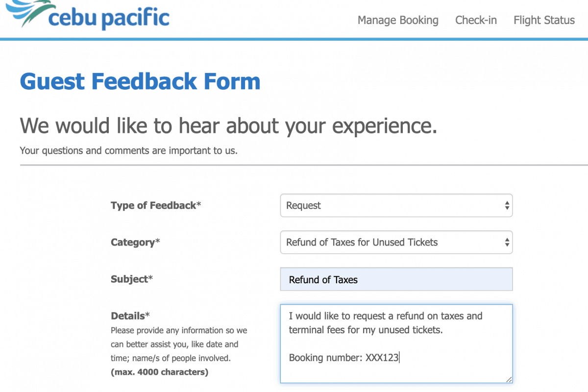Click the "Guest Feedback Form" heading

[x=140, y=81]
